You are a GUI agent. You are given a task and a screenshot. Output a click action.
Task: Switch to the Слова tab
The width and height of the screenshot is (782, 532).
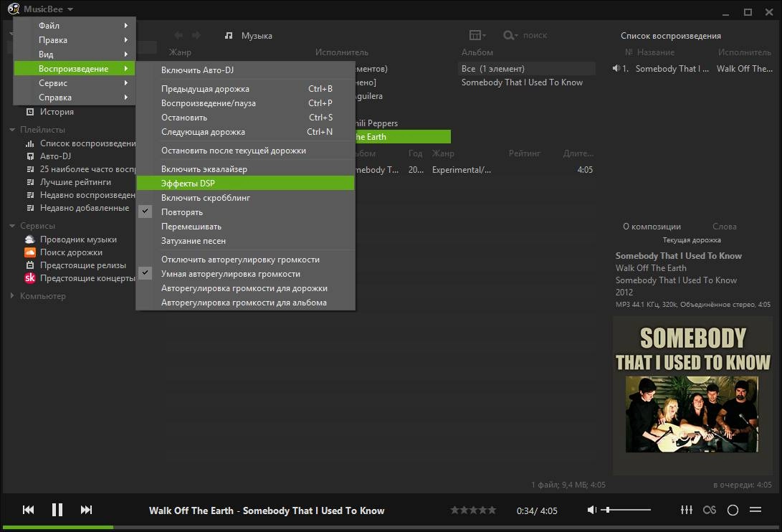[724, 227]
